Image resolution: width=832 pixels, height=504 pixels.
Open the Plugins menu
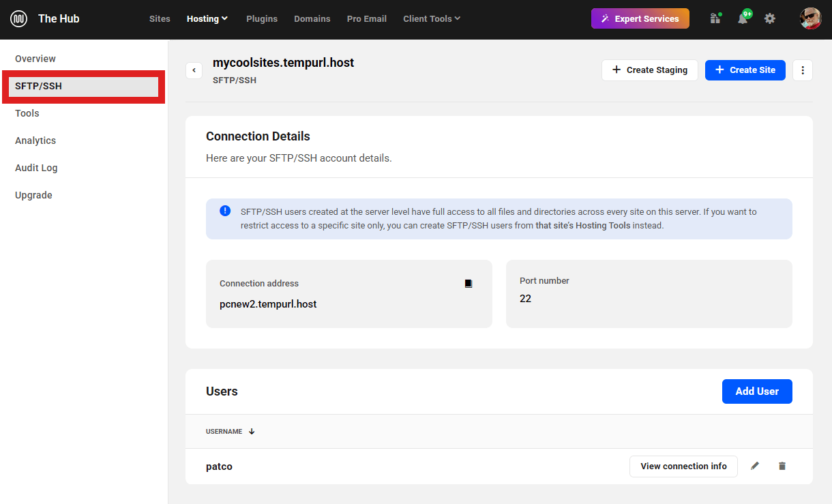tap(262, 18)
